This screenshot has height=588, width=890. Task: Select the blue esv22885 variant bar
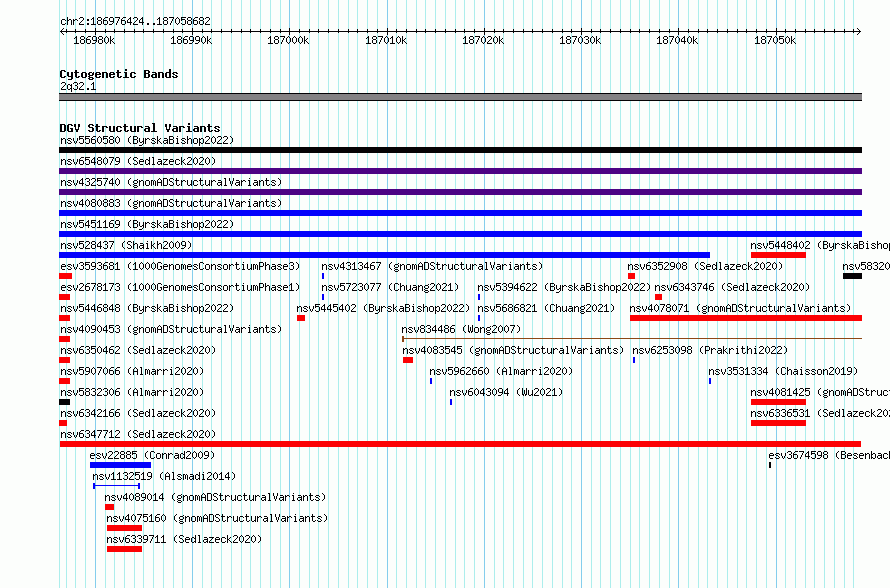[x=120, y=465]
